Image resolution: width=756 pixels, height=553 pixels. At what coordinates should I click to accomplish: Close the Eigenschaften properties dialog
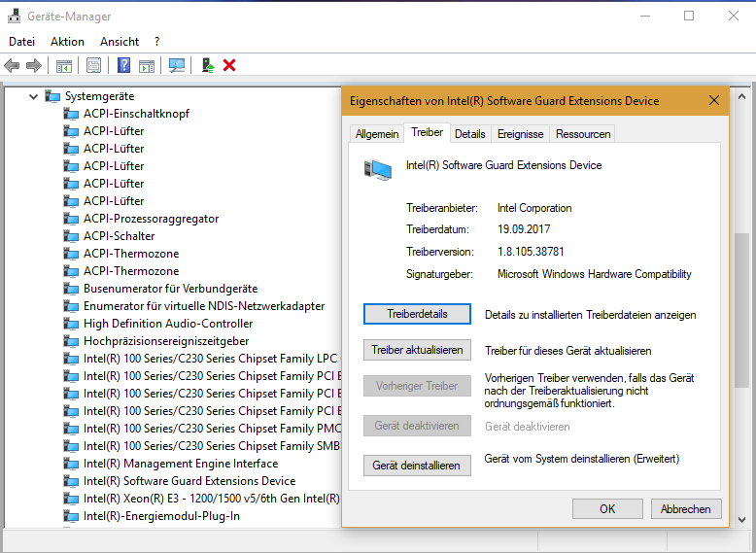pos(714,100)
